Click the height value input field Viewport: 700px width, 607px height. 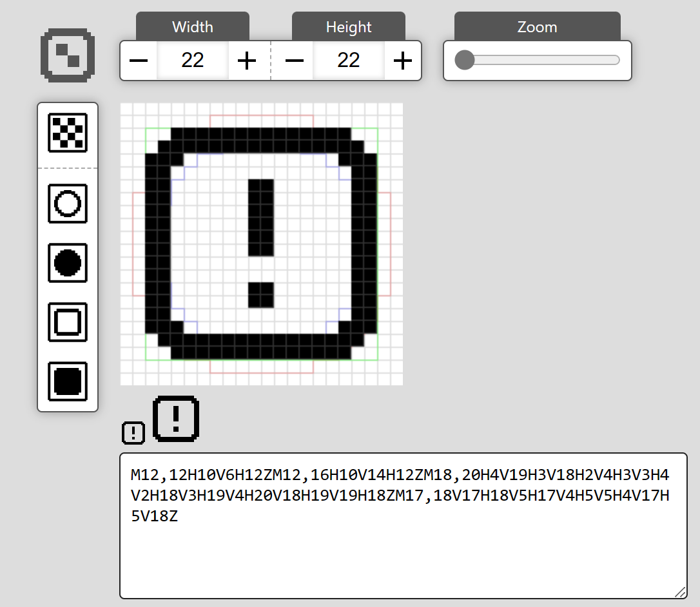click(x=348, y=61)
